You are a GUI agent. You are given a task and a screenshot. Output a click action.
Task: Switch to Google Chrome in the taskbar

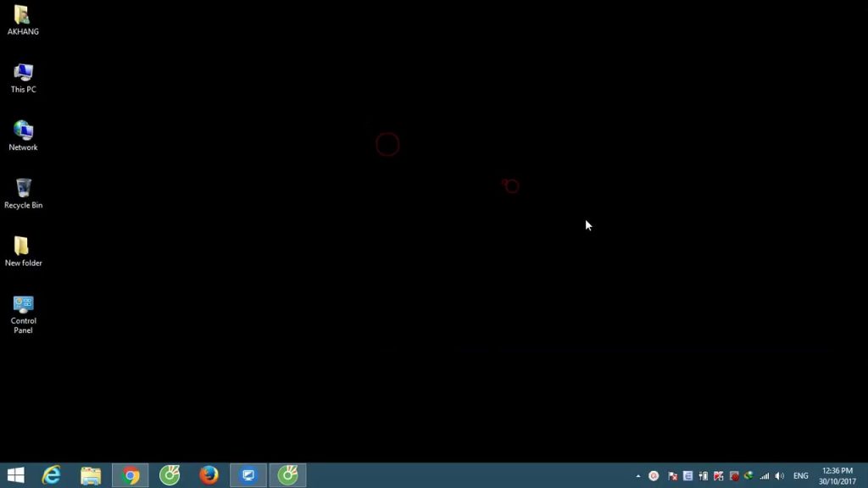[x=131, y=475]
